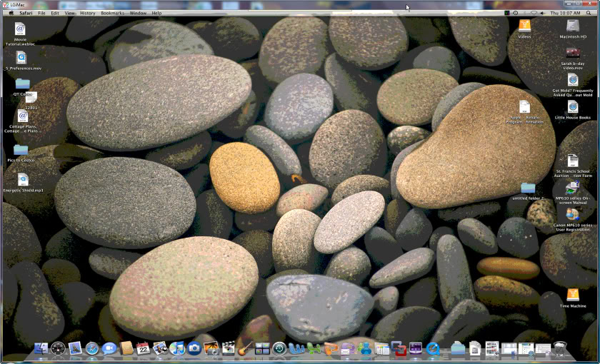The width and height of the screenshot is (600, 364).
Task: Open Finder from the dock
Action: (x=41, y=348)
